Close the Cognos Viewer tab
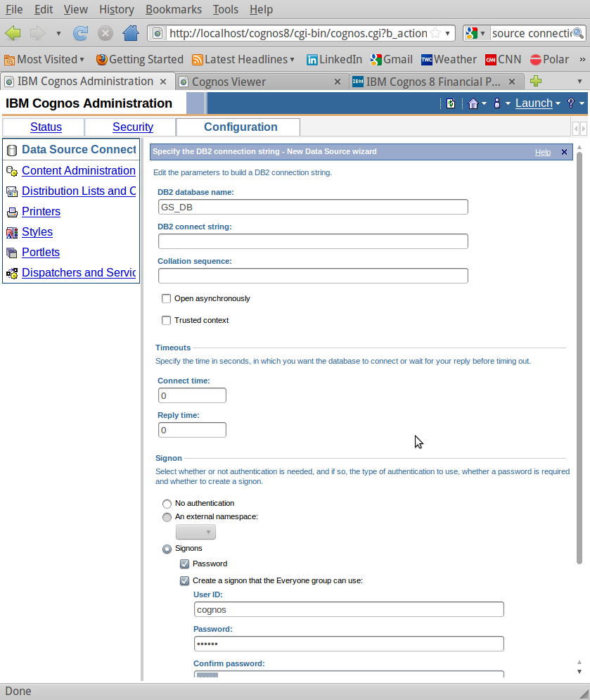The width and height of the screenshot is (590, 700). click(338, 82)
